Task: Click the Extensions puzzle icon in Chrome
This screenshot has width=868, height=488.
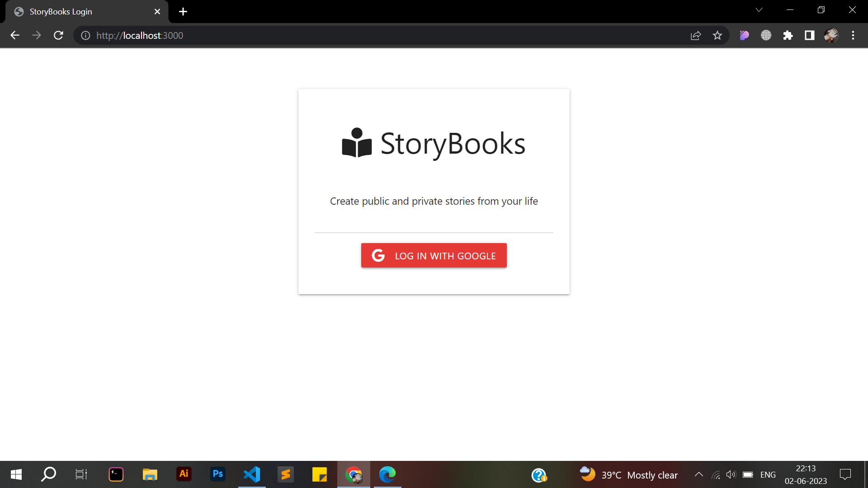Action: [788, 35]
